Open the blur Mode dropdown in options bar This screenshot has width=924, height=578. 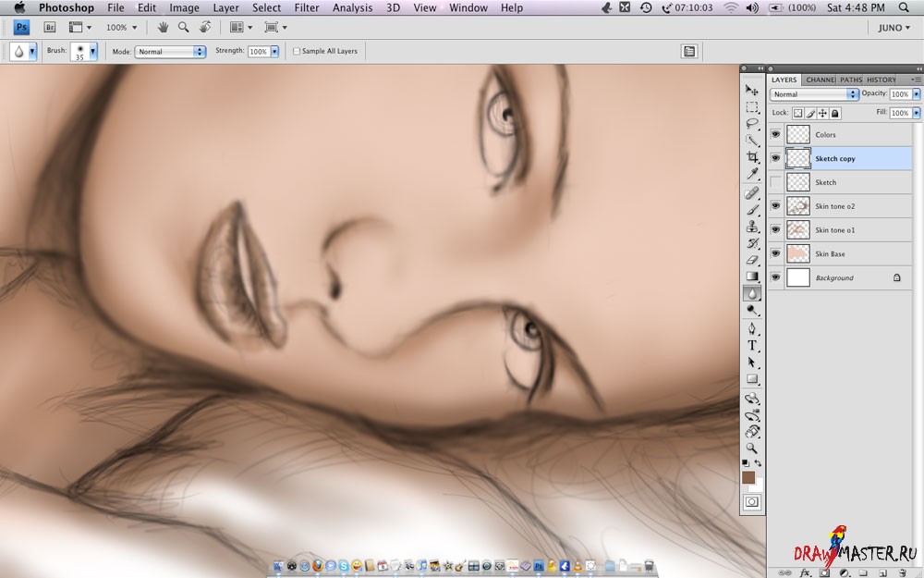click(170, 51)
